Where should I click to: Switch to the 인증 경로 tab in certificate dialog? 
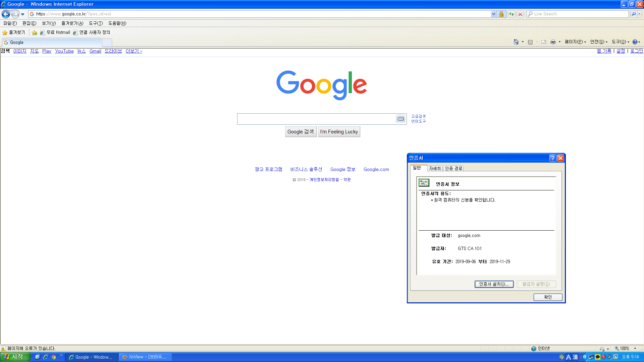pyautogui.click(x=453, y=168)
